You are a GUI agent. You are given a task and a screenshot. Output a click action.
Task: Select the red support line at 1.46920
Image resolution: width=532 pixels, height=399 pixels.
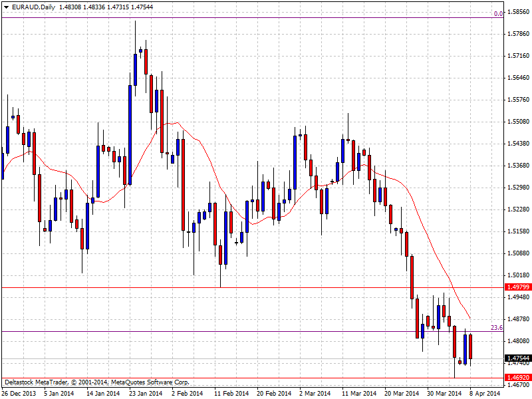pyautogui.click(x=266, y=378)
